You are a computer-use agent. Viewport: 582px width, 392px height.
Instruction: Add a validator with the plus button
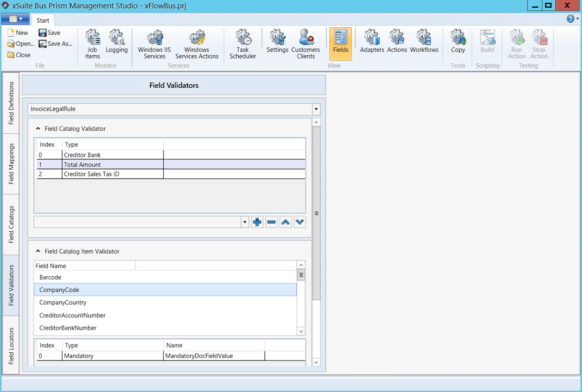258,222
